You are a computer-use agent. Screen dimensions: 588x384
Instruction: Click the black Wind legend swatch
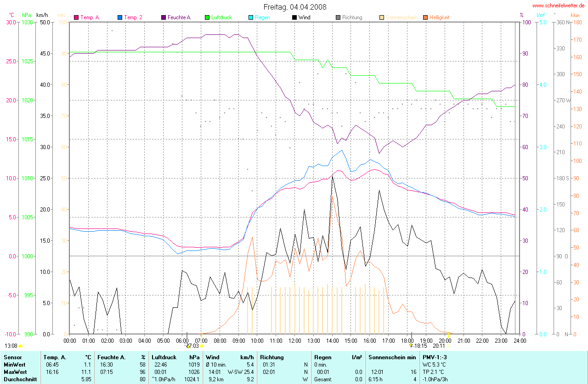pos(294,17)
